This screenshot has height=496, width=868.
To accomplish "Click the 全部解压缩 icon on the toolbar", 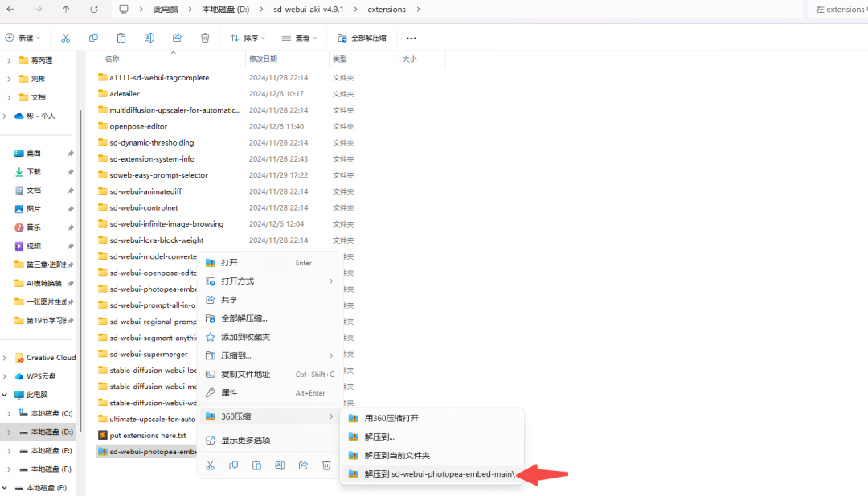I will (342, 38).
